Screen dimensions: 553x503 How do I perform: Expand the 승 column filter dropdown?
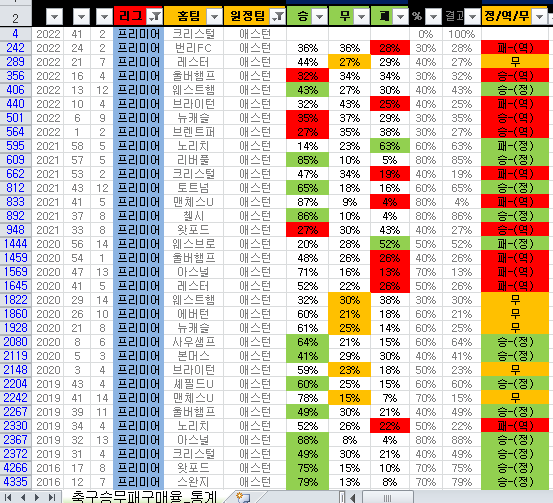point(320,16)
